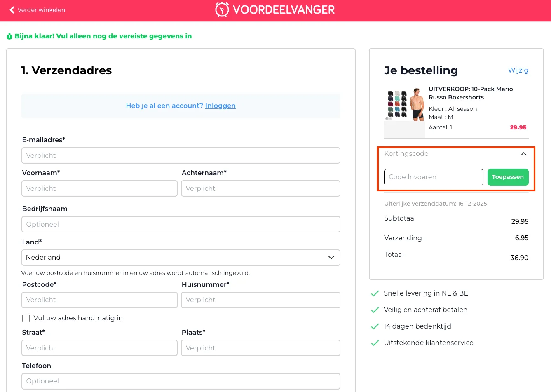Click "Wijzig" next to Je bestelling
551x392 pixels.
(x=518, y=70)
